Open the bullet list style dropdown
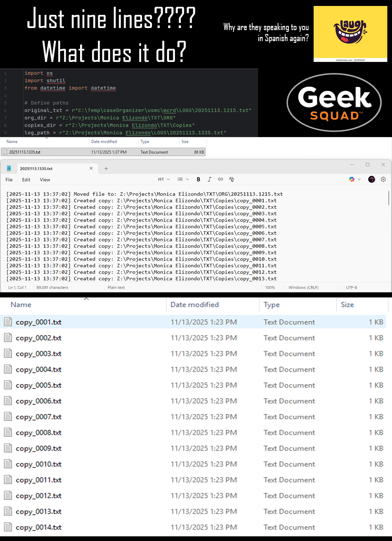Viewport: 392px width, 541px height. click(x=183, y=179)
